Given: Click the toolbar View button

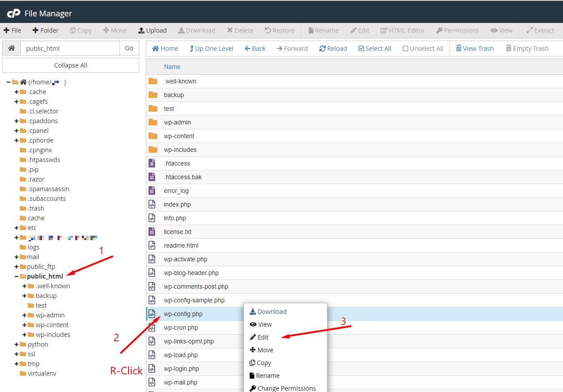Looking at the screenshot, I should click(502, 30).
